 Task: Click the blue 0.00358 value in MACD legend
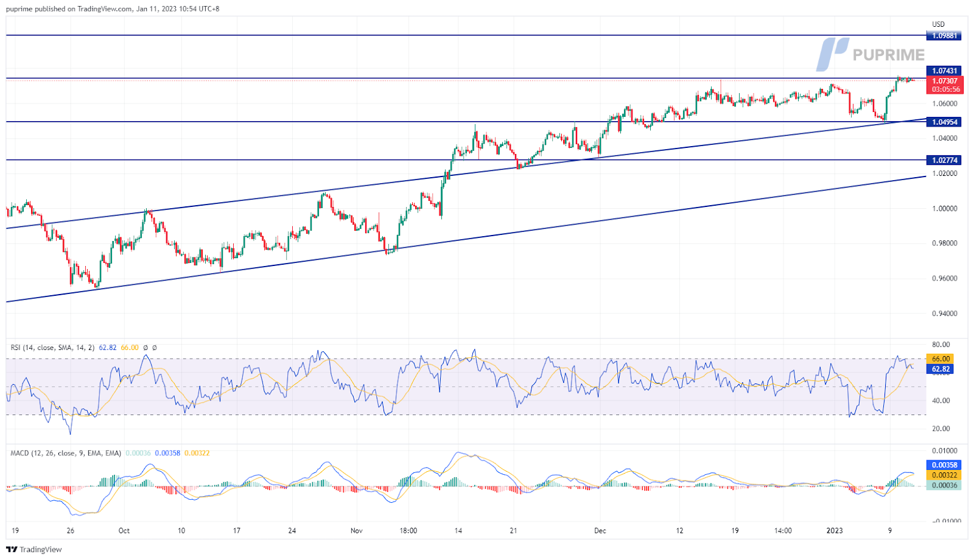click(x=167, y=453)
